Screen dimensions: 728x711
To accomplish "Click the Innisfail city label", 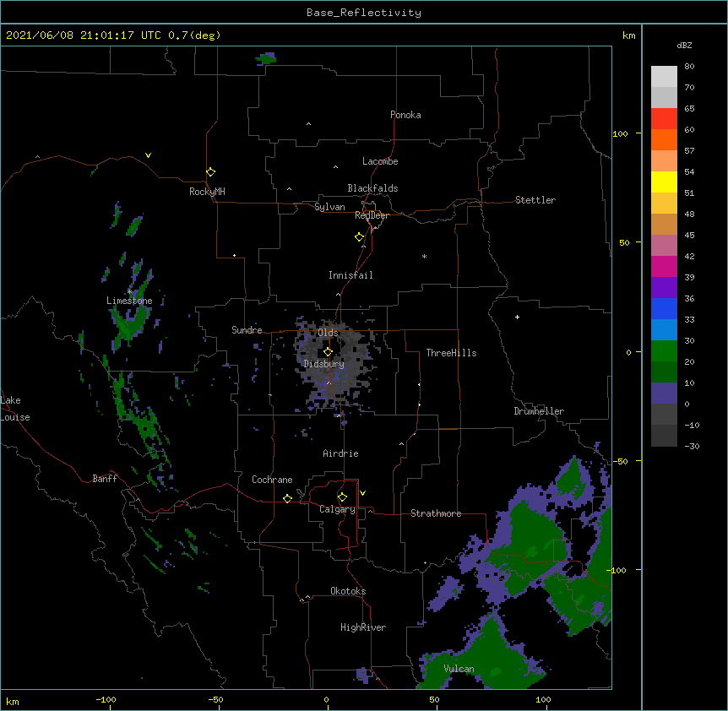I will coord(350,275).
